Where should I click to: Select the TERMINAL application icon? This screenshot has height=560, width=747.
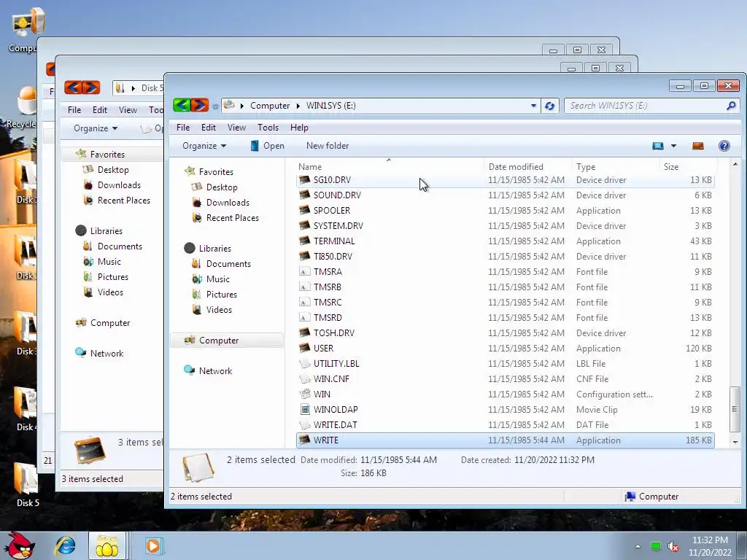coord(304,241)
